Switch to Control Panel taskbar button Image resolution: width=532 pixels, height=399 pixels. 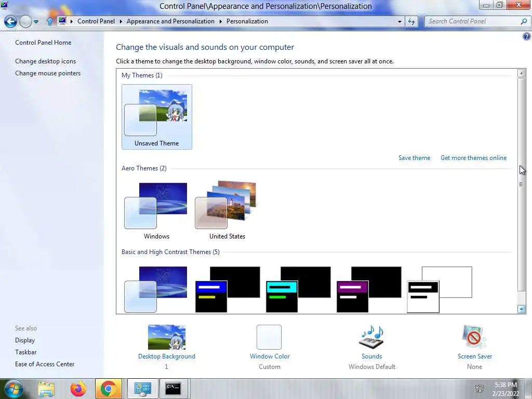[142, 389]
